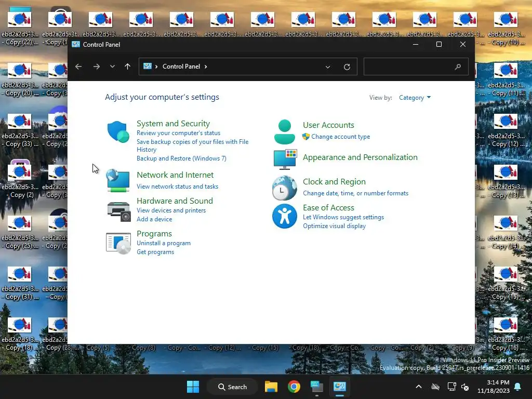
Task: Open Network and Internet category
Action: coord(175,175)
